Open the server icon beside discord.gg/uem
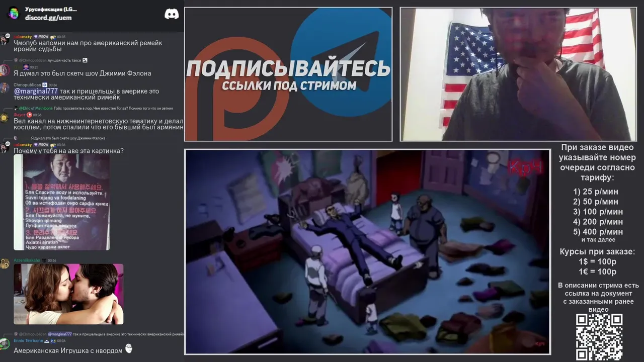This screenshot has width=644, height=362. [x=14, y=13]
